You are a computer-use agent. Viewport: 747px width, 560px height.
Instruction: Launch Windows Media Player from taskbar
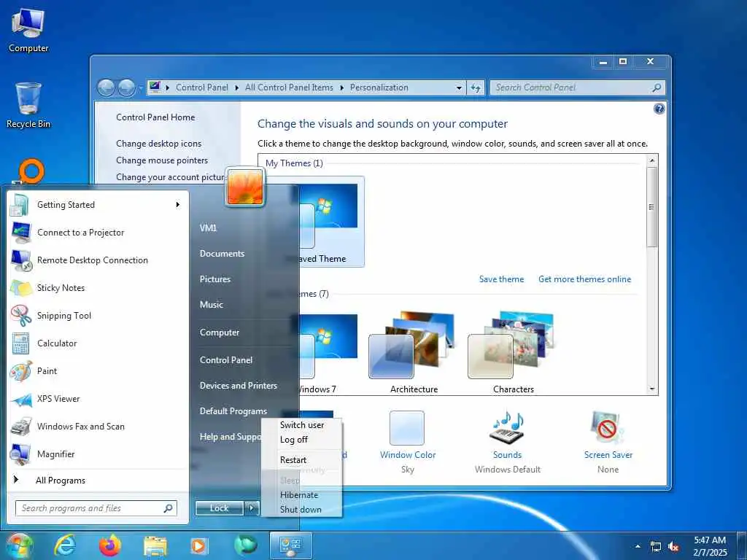198,546
